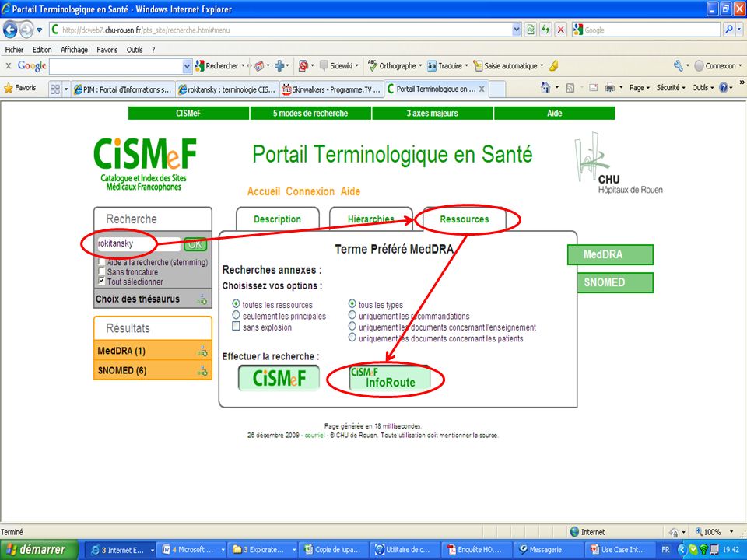The height and width of the screenshot is (560, 747).
Task: Select the tous les types radio button
Action: click(x=352, y=303)
